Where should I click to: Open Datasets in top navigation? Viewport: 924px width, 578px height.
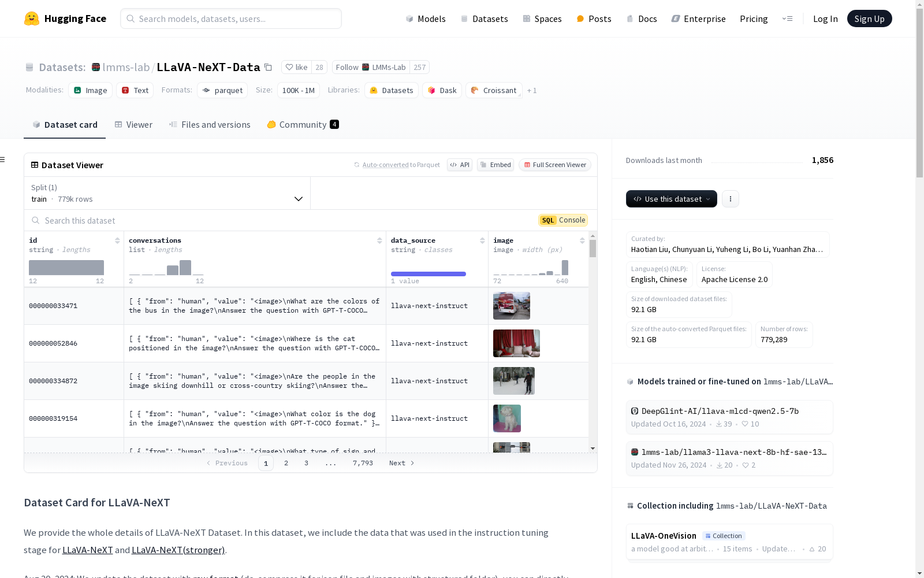coord(484,18)
